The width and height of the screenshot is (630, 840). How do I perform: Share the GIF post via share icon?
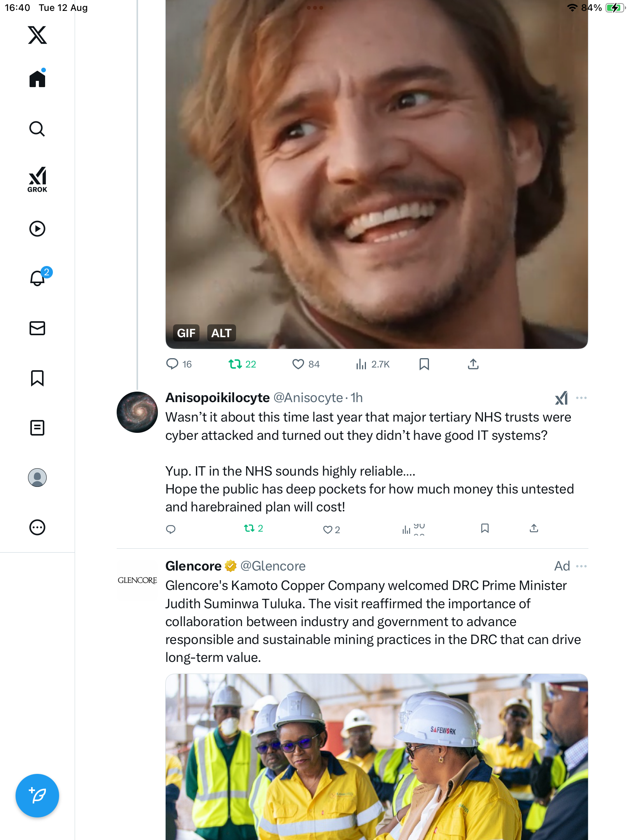click(473, 364)
